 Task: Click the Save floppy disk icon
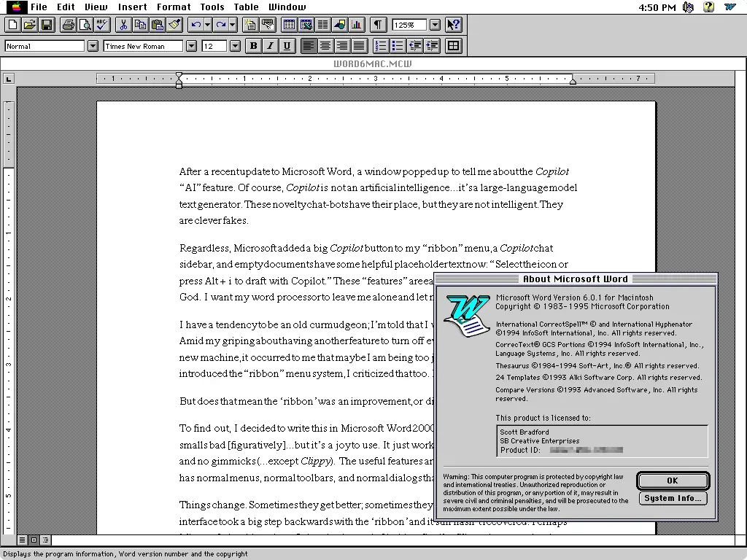coord(47,25)
